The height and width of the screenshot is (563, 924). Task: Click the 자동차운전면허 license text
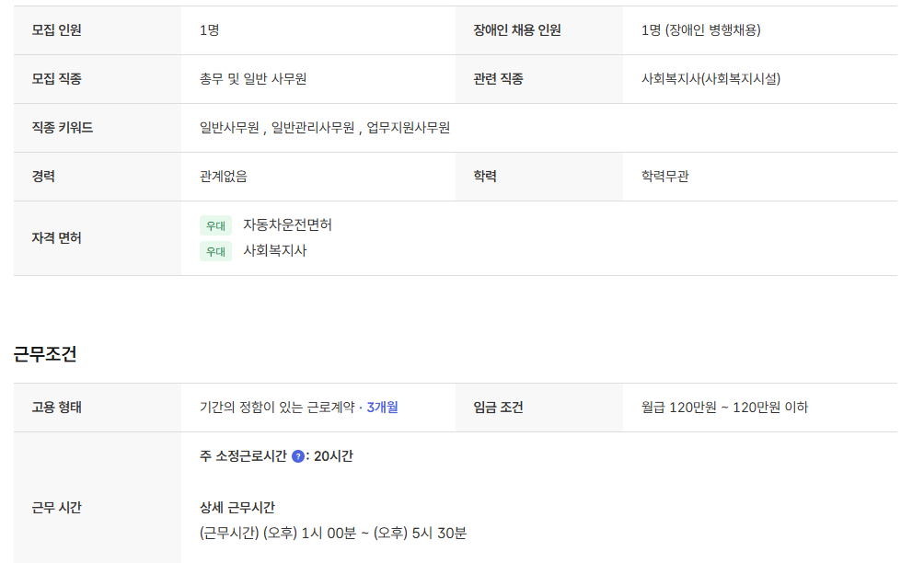tap(287, 225)
